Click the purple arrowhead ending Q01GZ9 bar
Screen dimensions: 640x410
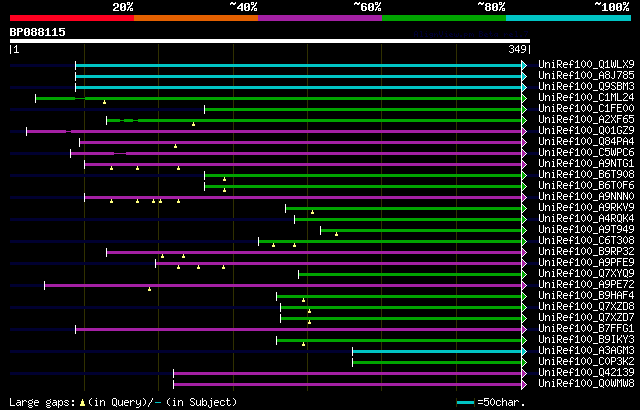tap(524, 131)
